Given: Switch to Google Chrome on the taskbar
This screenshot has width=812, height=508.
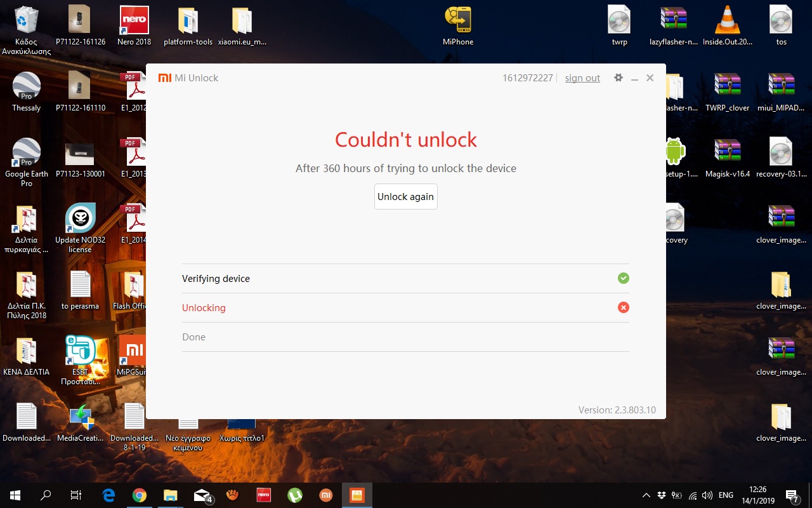Looking at the screenshot, I should click(140, 495).
